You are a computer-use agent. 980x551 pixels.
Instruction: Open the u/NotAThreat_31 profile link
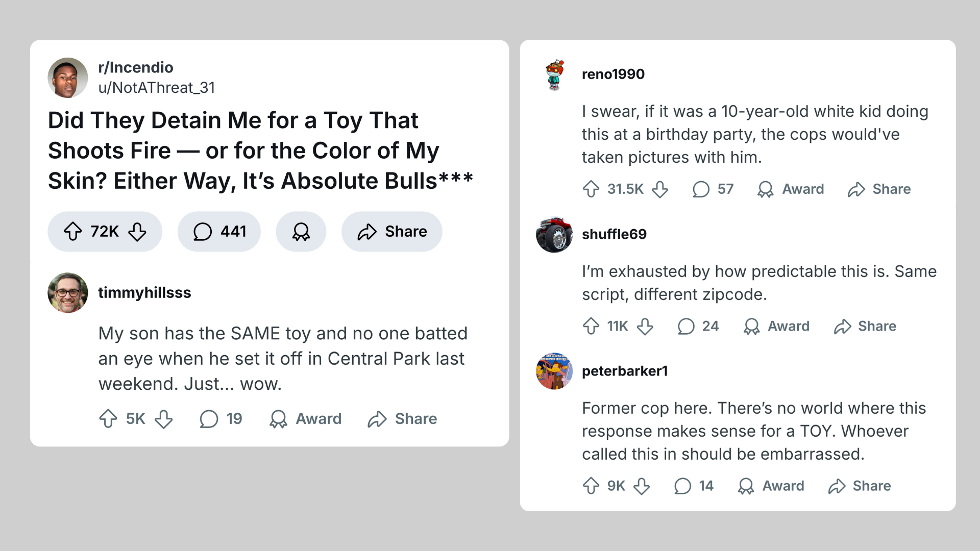click(x=156, y=88)
